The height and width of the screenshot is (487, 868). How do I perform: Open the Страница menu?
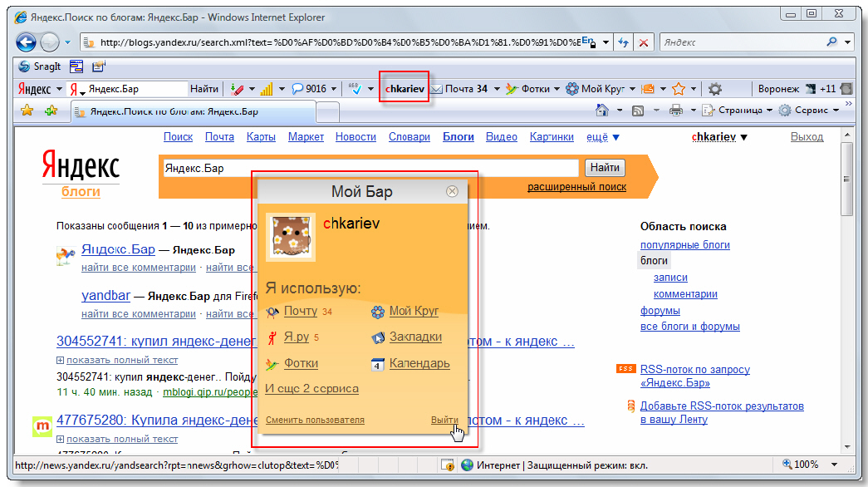(737, 111)
